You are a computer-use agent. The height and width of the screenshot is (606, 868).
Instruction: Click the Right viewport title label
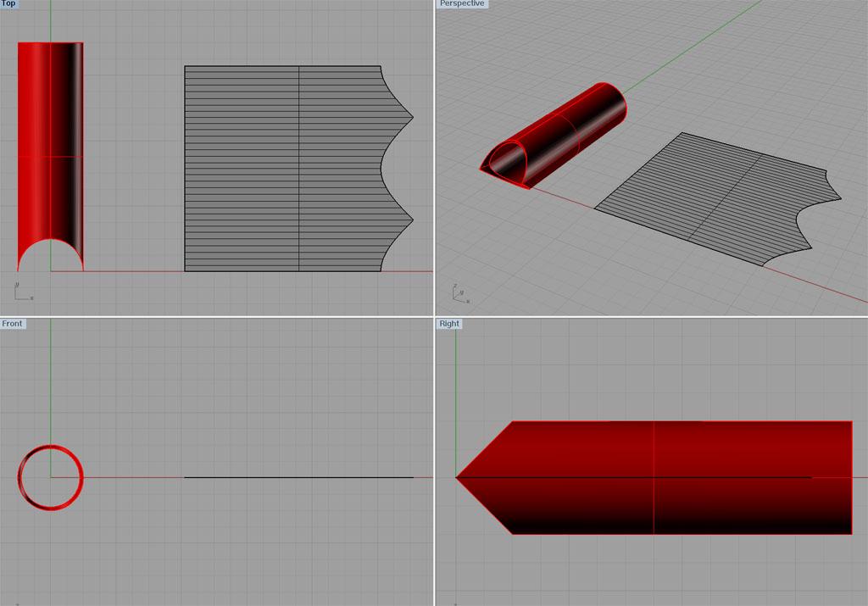[449, 323]
